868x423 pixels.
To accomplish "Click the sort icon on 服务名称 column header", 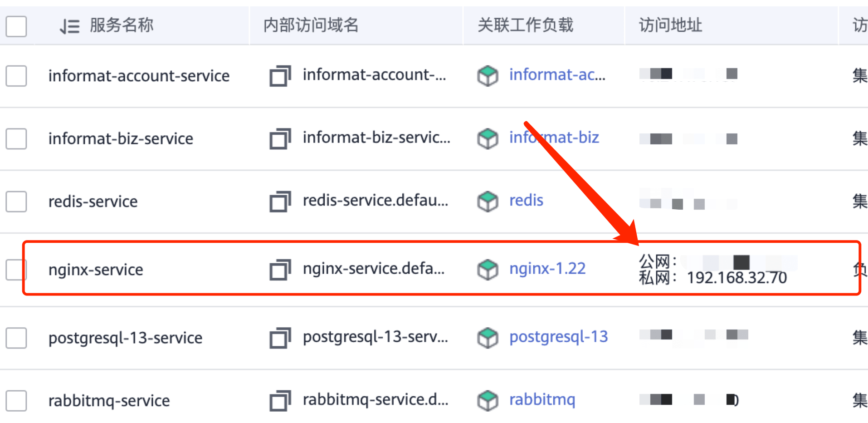I will click(x=68, y=26).
